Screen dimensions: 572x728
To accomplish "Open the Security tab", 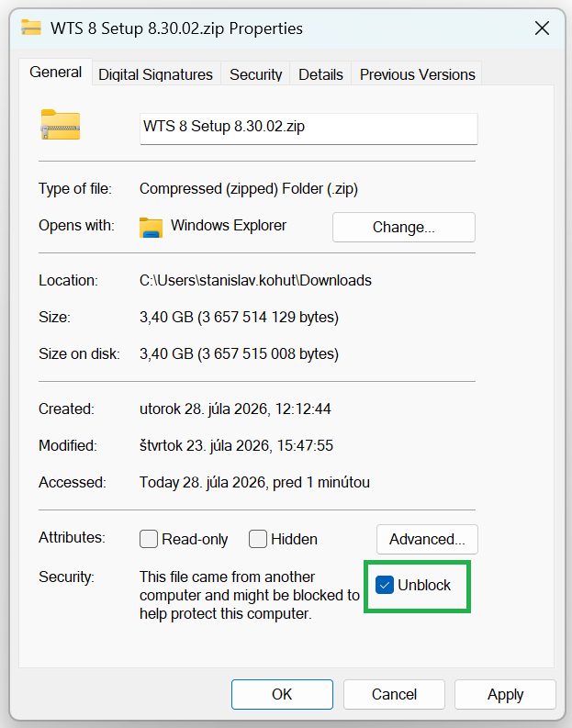I will coord(256,74).
